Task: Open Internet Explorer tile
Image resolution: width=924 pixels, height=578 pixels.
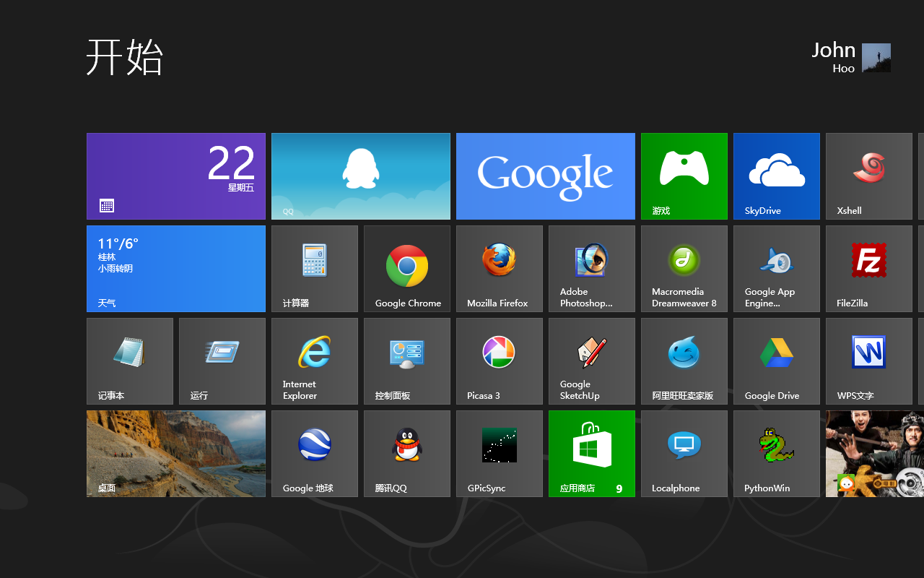Action: pyautogui.click(x=314, y=361)
